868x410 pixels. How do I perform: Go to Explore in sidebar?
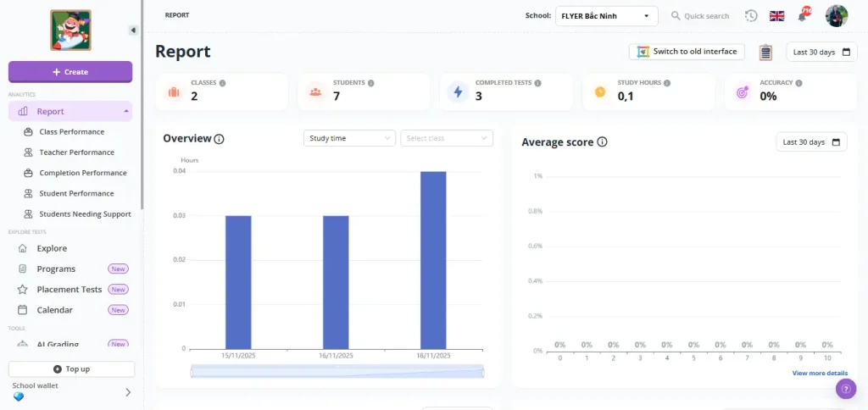tap(52, 248)
